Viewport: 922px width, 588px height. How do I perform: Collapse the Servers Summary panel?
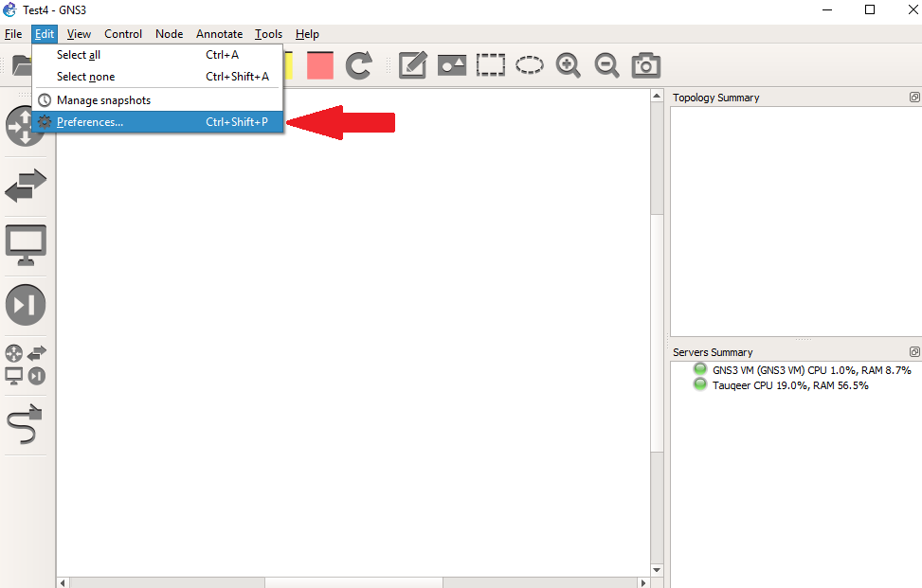click(914, 350)
